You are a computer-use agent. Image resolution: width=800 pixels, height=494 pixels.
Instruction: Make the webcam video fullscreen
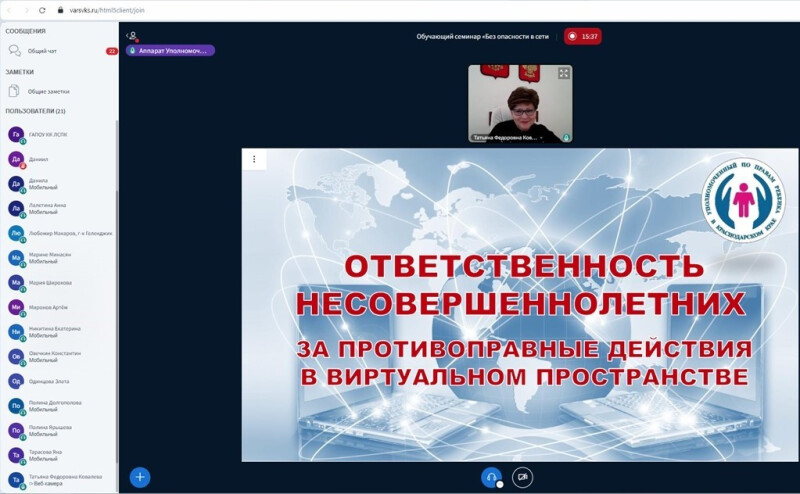pyautogui.click(x=564, y=73)
